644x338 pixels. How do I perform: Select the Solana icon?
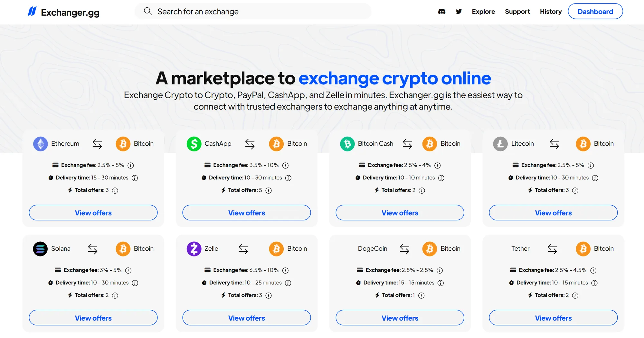coord(40,248)
